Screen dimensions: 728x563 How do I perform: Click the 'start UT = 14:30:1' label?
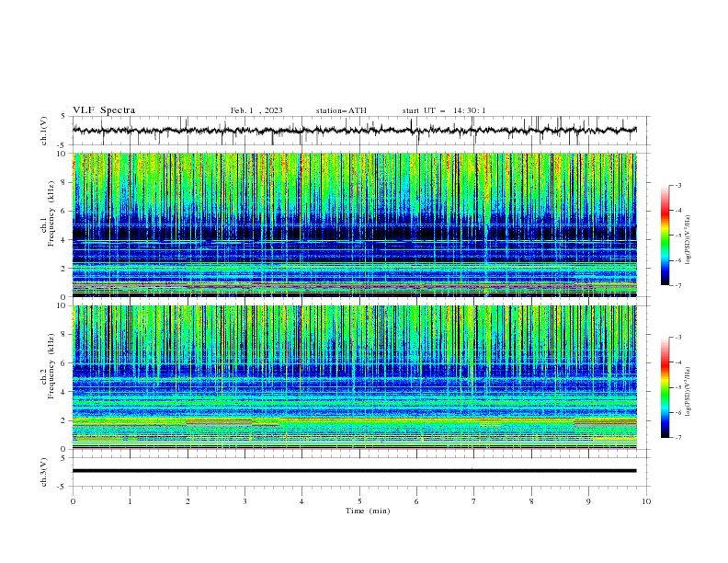[444, 110]
